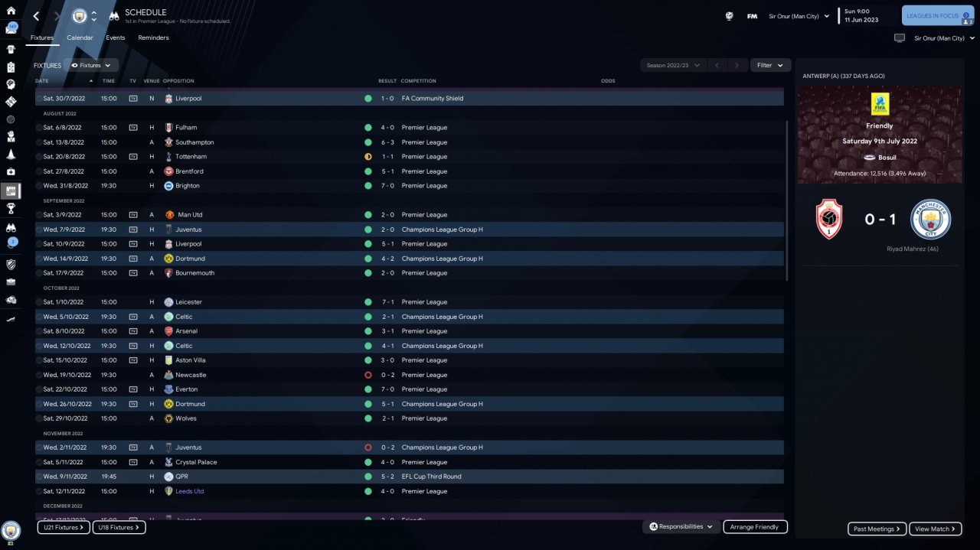Open the Inbox envelope icon

(x=11, y=28)
